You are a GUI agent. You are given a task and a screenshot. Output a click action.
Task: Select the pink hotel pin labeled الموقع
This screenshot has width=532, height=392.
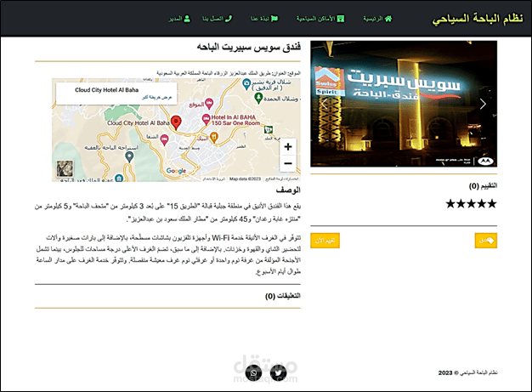pos(209,104)
